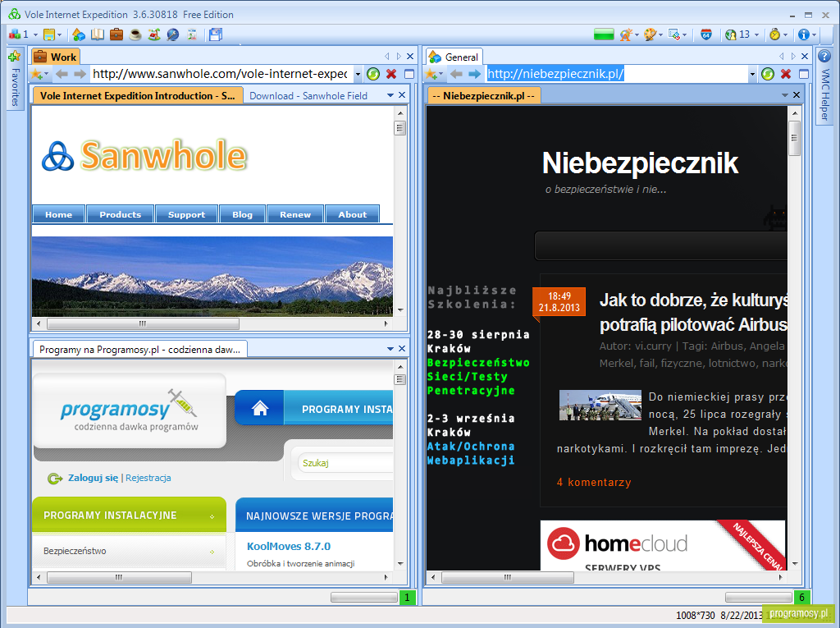Screen dimensions: 840x628
Task: Click the green bar indicator in toolbar
Action: point(604,34)
